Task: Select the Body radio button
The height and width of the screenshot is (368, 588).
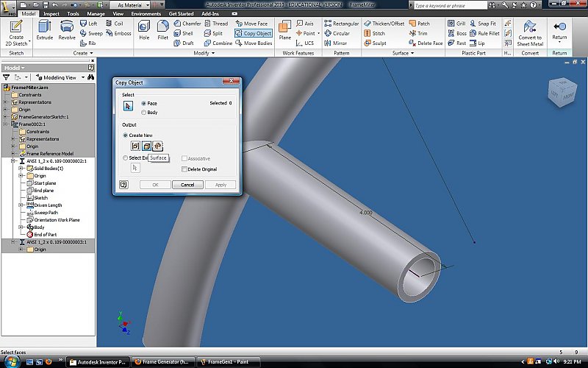Action: pyautogui.click(x=144, y=113)
